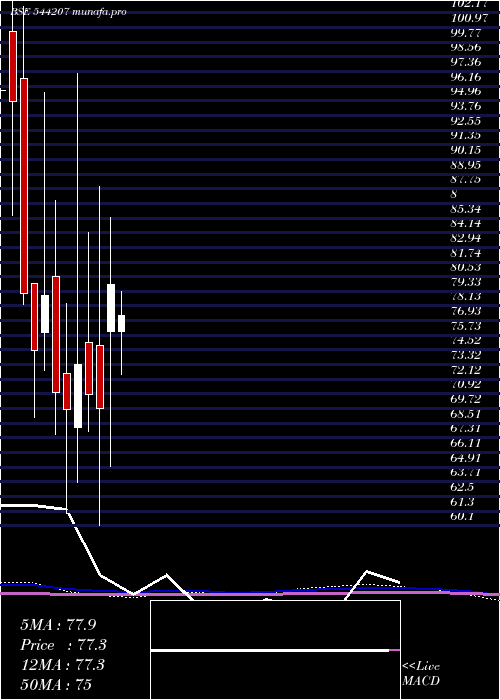Click the 81.74 price value
This screenshot has height=700, width=500.
466,253
